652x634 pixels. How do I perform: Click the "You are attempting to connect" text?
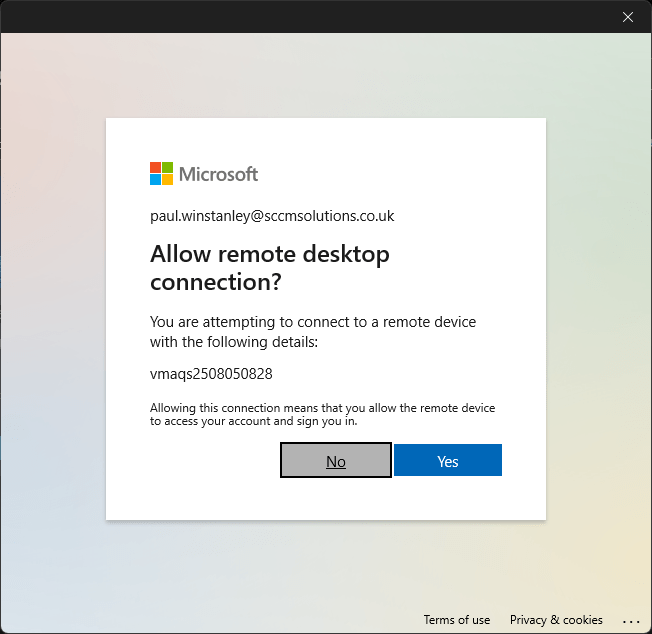(x=312, y=331)
